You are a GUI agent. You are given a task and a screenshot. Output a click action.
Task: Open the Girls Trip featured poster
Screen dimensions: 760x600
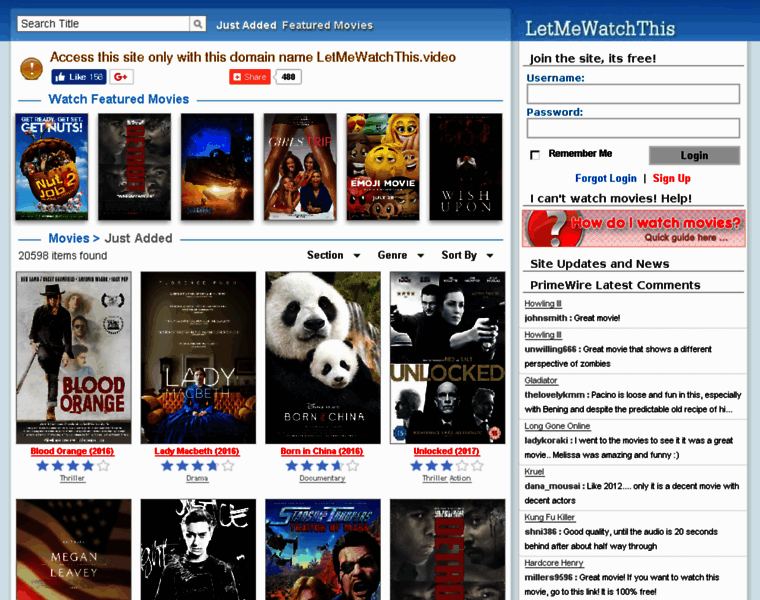point(300,167)
